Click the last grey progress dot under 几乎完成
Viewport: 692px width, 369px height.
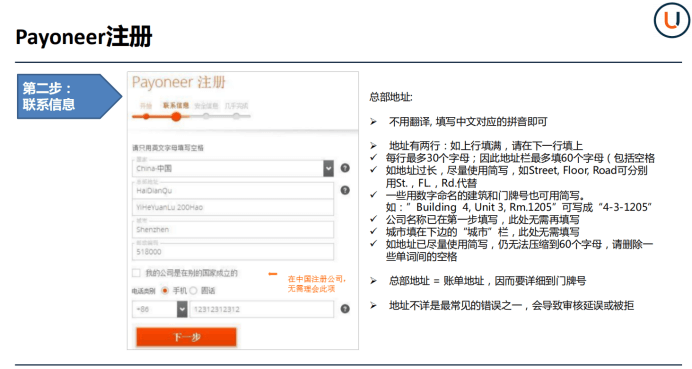coord(236,117)
